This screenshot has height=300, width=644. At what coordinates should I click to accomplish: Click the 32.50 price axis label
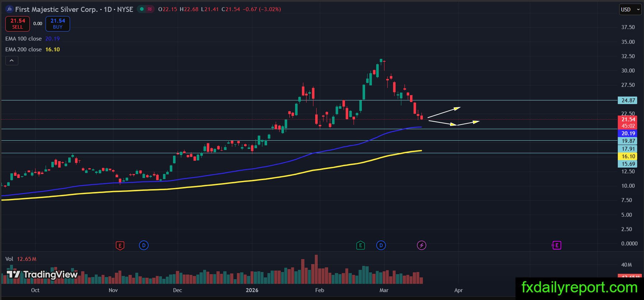tap(628, 56)
